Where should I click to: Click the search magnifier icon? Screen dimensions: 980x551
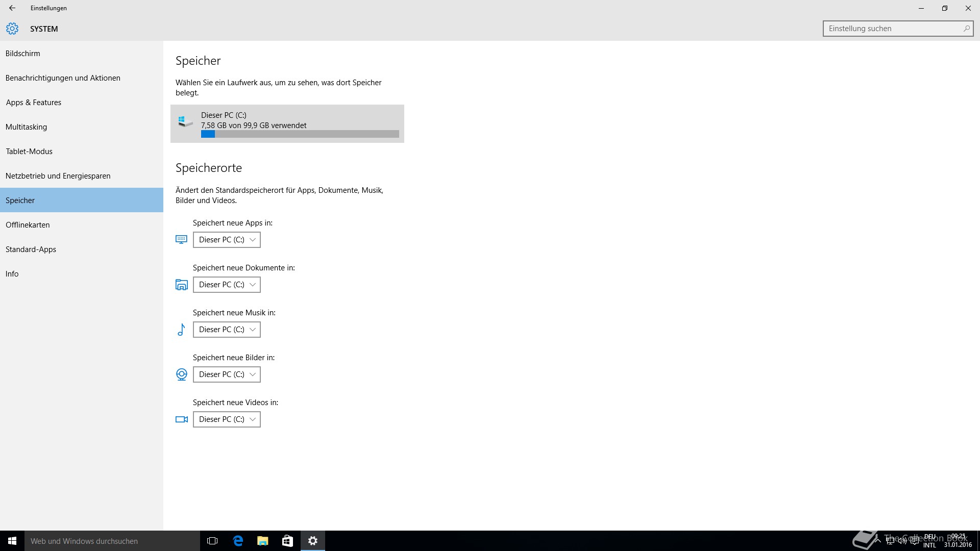(966, 29)
